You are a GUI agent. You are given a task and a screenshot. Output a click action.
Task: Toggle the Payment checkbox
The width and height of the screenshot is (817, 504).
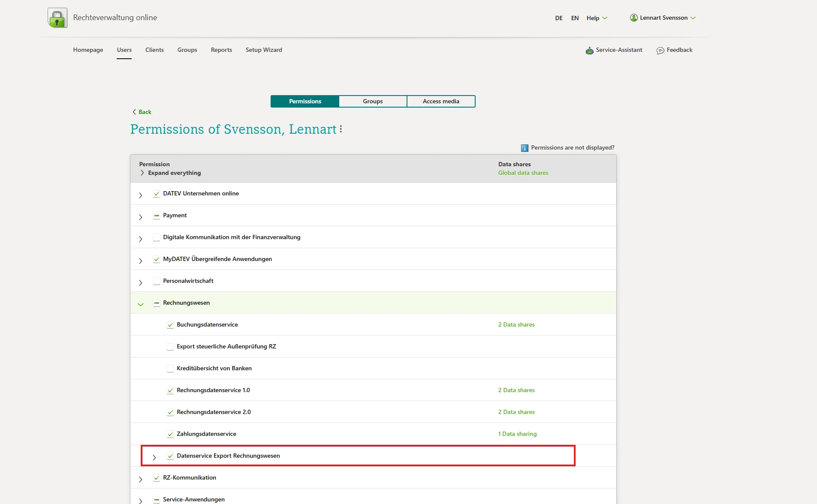click(x=157, y=216)
